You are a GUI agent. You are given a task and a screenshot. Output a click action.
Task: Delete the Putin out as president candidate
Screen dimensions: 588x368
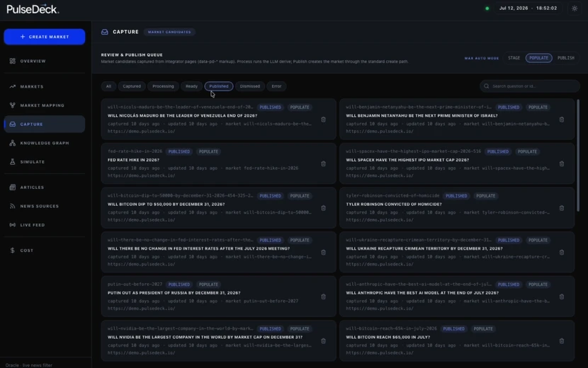[x=323, y=297]
